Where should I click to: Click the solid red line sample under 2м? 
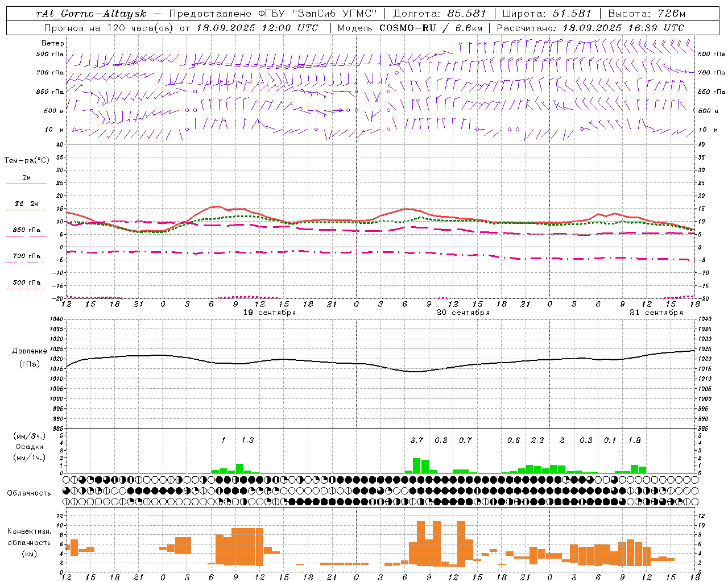click(26, 184)
